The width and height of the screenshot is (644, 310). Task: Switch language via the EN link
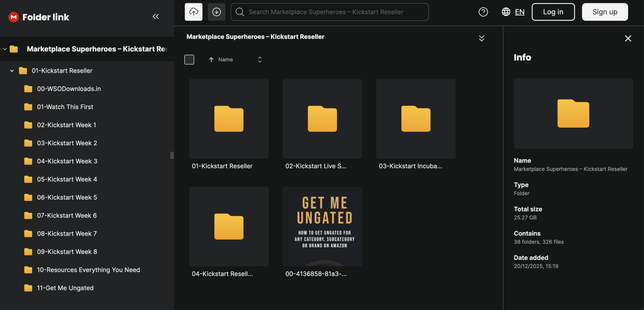(x=519, y=12)
